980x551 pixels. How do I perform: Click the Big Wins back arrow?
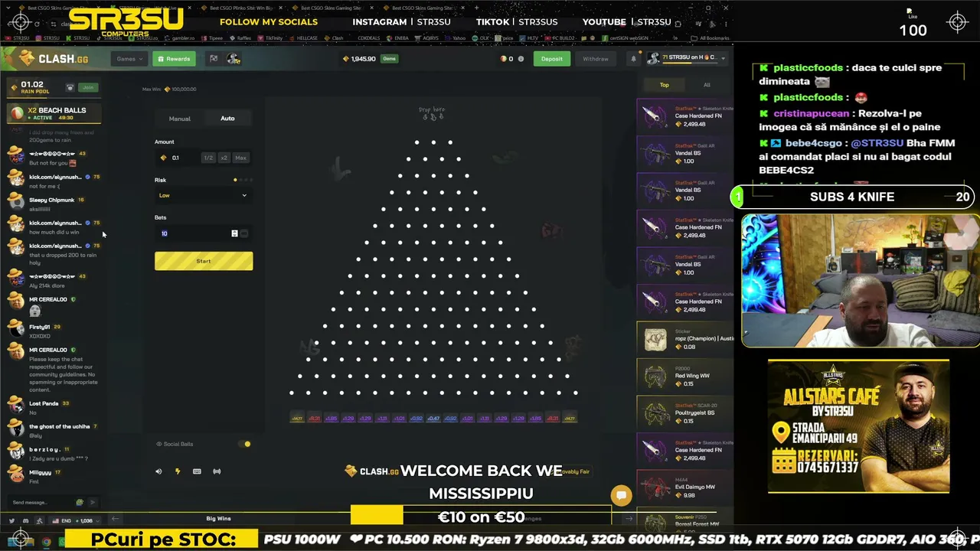pyautogui.click(x=115, y=519)
